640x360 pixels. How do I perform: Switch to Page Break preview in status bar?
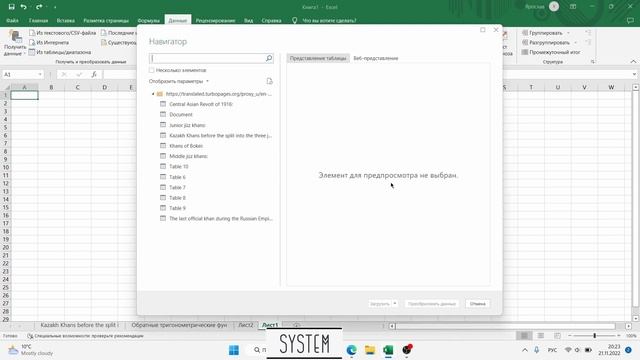tap(557, 336)
